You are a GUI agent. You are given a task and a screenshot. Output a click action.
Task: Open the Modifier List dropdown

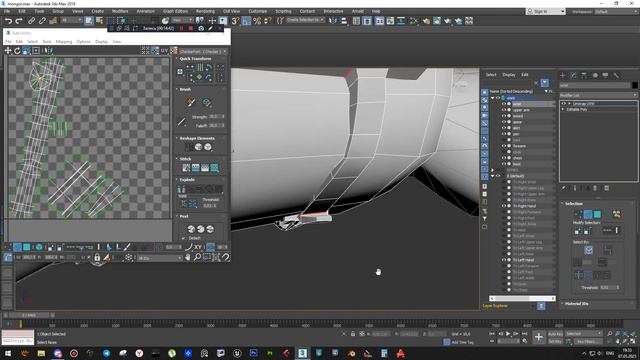[x=598, y=95]
